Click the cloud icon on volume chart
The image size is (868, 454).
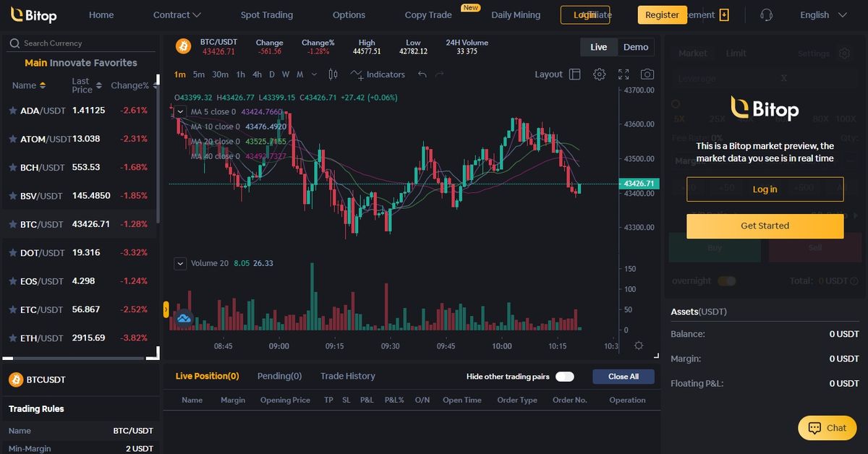click(184, 317)
